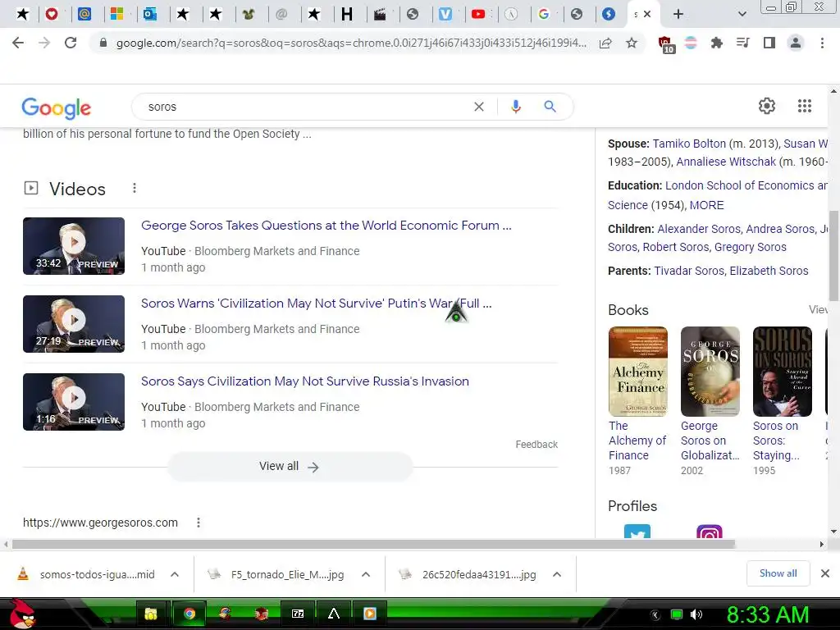
Task: Open Chrome's three-dot main menu
Action: coord(822,43)
